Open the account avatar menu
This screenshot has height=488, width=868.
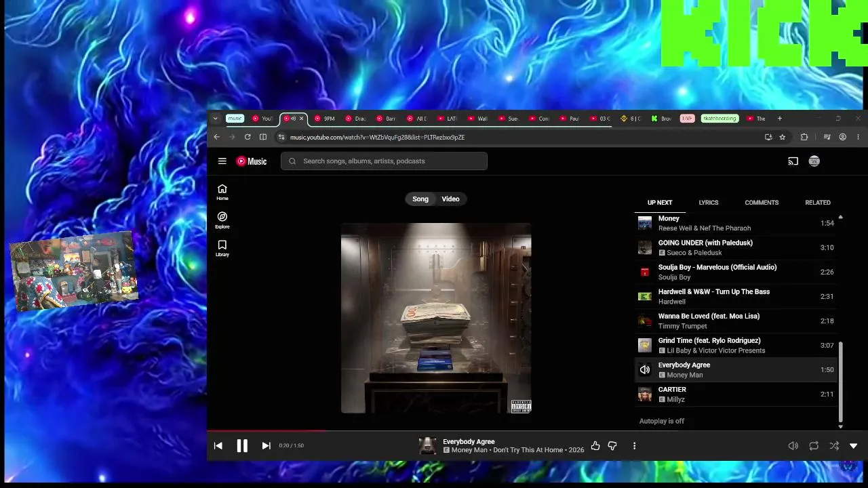(x=814, y=161)
